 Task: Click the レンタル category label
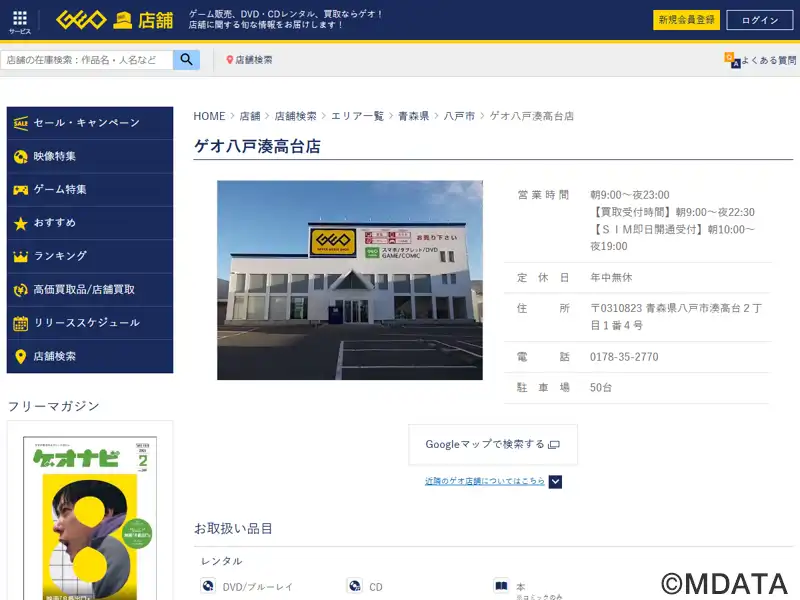(221, 561)
